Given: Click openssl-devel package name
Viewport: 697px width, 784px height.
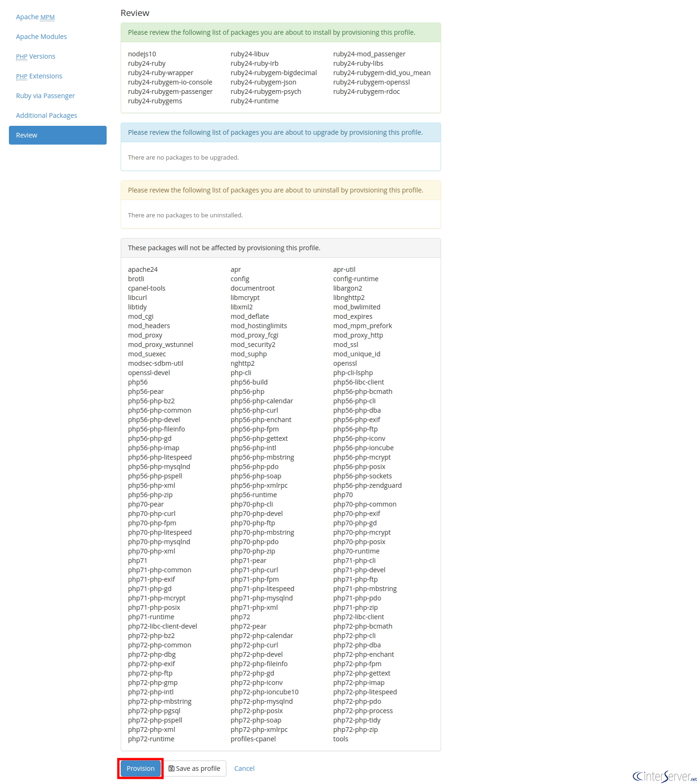Looking at the screenshot, I should (x=149, y=373).
